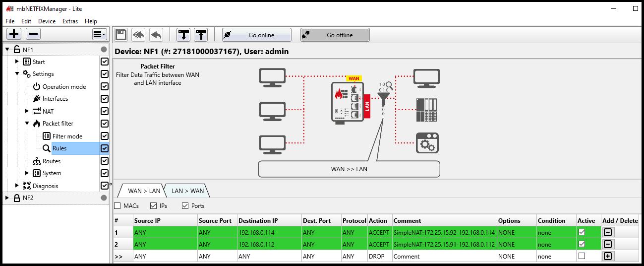Switch to the WAN > LAN tab
The image size is (644, 266).
[144, 191]
